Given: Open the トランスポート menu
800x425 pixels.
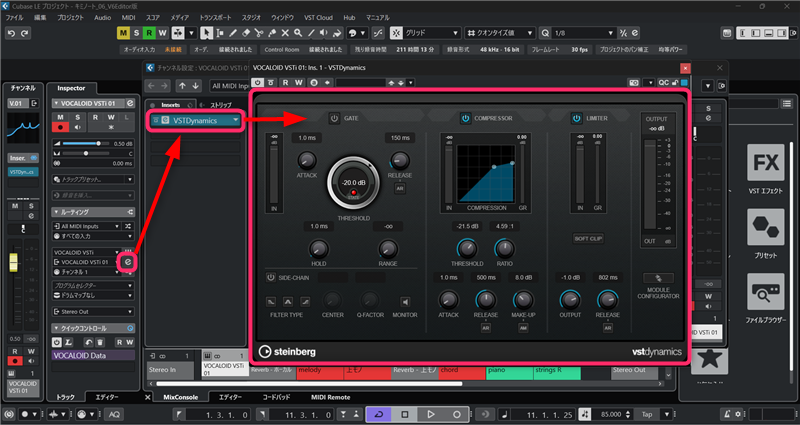Looking at the screenshot, I should (x=215, y=18).
